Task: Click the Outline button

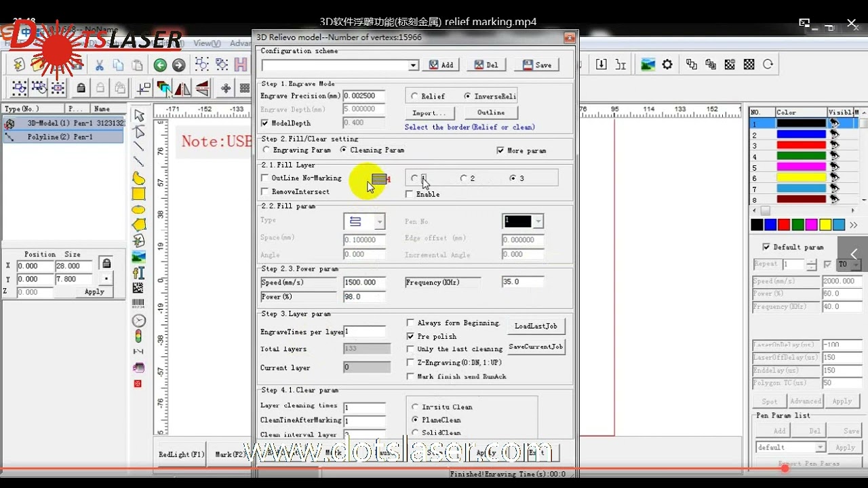Action: tap(491, 113)
